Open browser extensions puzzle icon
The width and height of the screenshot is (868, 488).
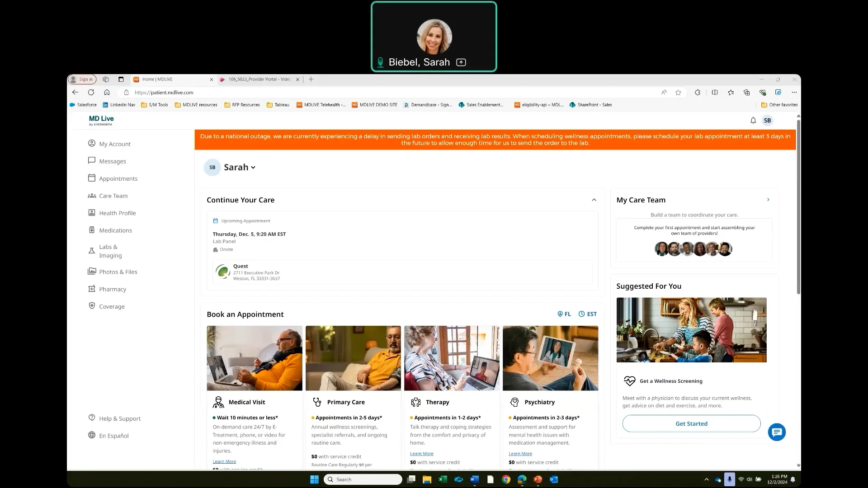[698, 92]
